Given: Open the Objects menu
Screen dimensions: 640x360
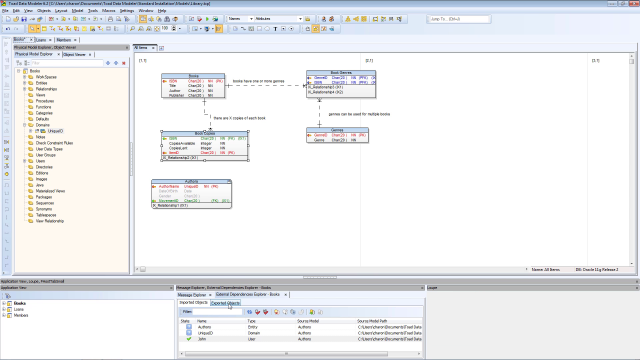Looking at the screenshot, I should coord(44,11).
